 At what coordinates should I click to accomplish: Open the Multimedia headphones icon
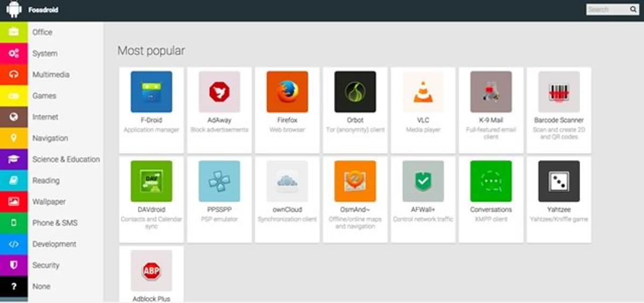(14, 75)
